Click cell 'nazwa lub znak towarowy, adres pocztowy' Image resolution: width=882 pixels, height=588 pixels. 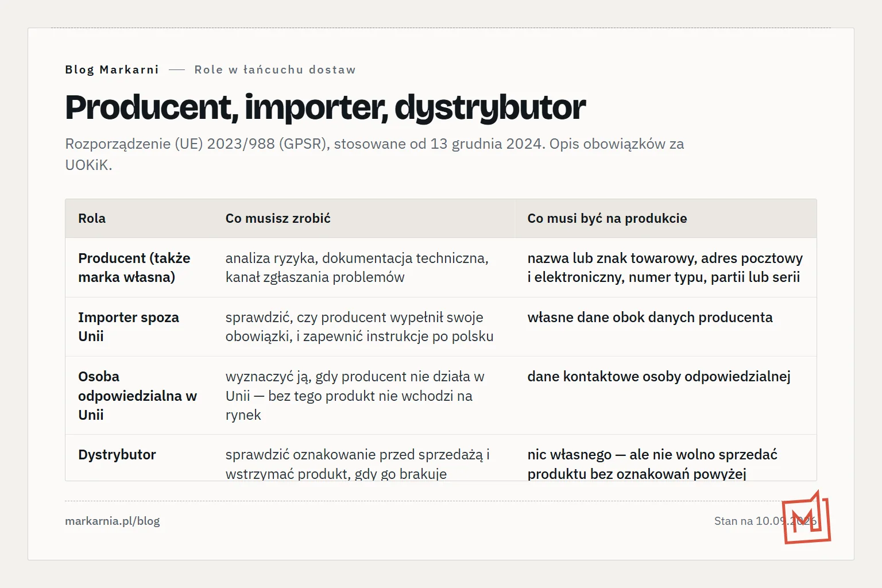click(x=665, y=268)
